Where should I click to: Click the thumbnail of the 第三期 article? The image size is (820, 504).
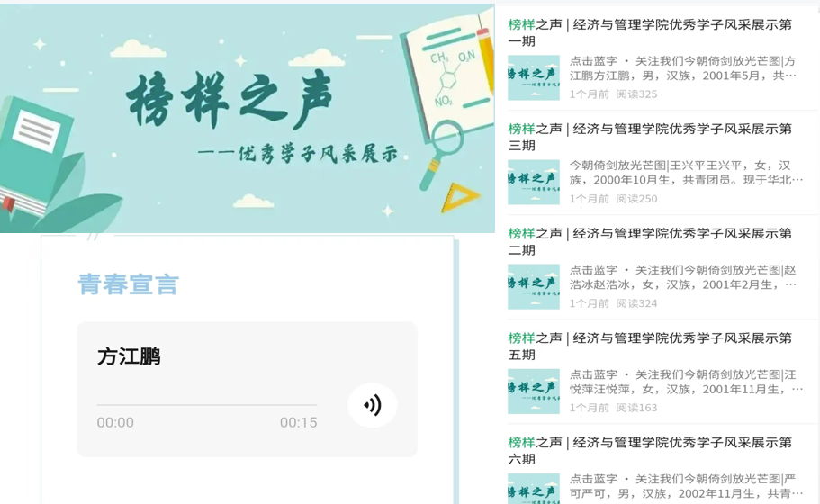(534, 183)
